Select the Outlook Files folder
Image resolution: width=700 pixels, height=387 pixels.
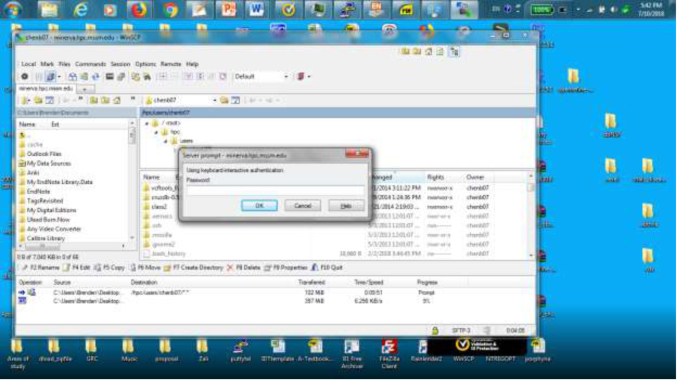(x=44, y=154)
